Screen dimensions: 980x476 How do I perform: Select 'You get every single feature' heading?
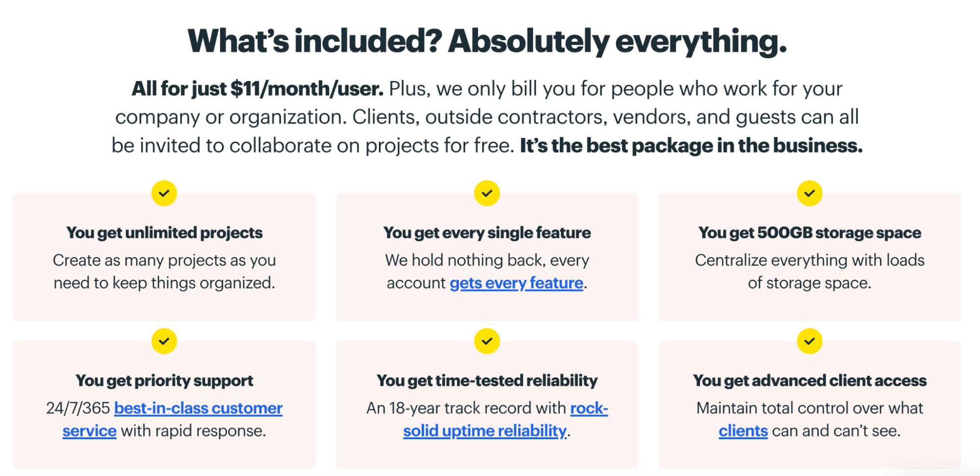click(x=487, y=233)
